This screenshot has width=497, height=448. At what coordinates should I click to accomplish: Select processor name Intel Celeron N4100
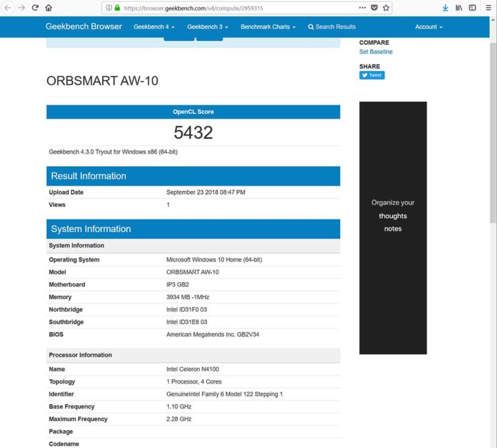tap(192, 369)
